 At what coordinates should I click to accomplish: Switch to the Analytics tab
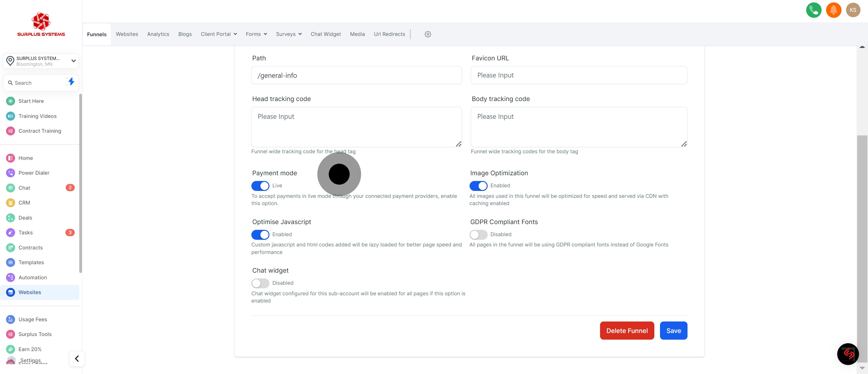tap(158, 34)
